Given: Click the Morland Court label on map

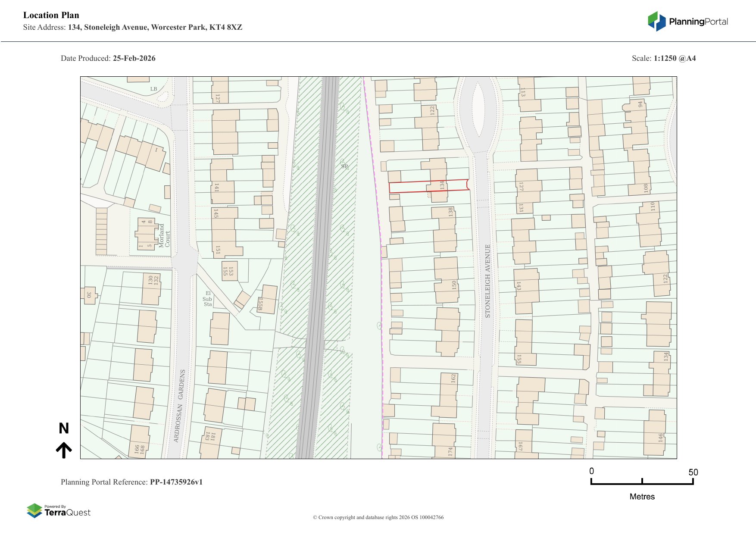Looking at the screenshot, I should pos(164,235).
